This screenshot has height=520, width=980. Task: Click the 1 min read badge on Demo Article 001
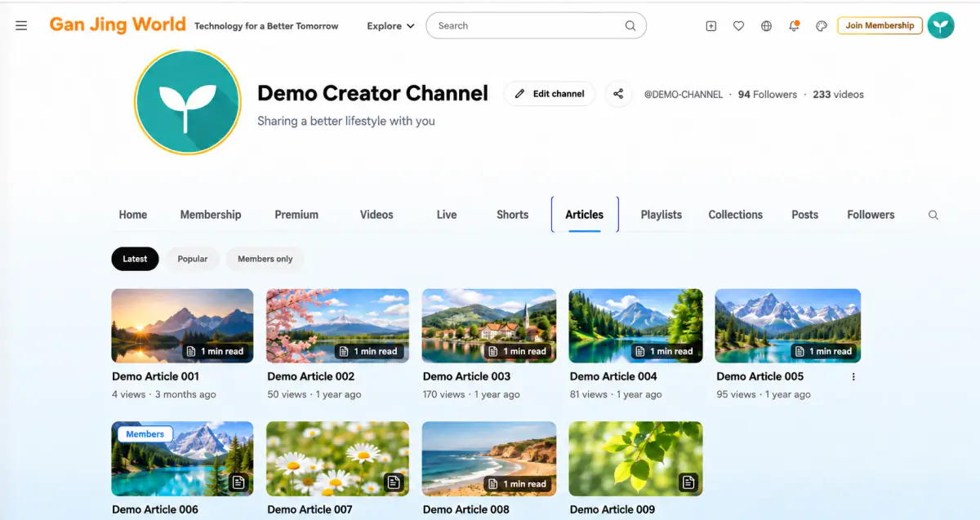point(216,351)
